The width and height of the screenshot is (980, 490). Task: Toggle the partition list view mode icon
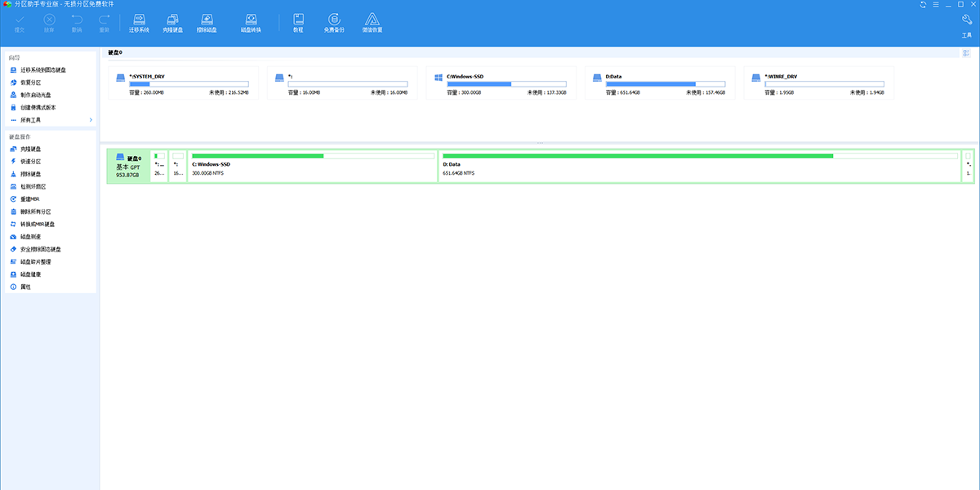966,53
